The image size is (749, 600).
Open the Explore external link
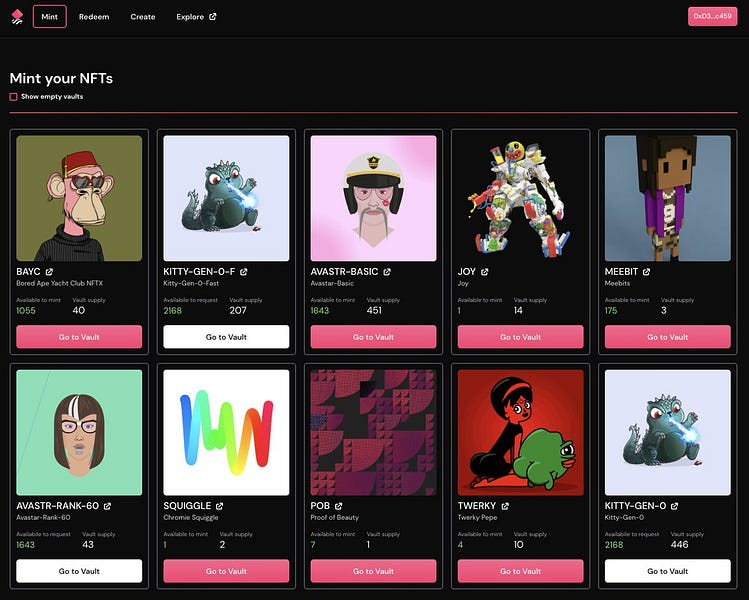pos(196,17)
